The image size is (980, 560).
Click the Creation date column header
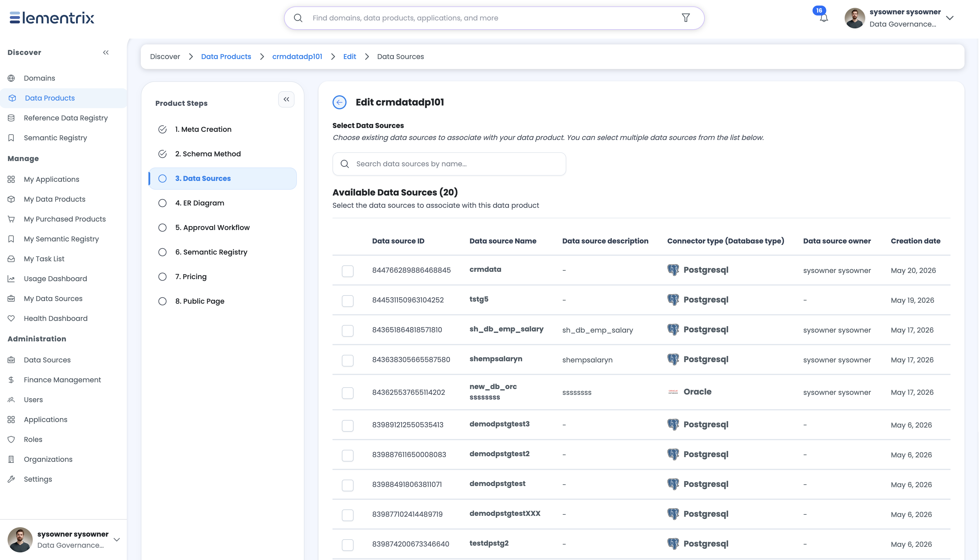click(915, 241)
